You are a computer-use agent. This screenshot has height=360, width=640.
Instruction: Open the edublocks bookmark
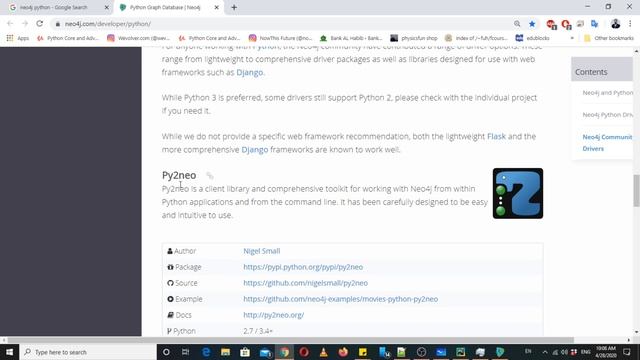tap(533, 38)
